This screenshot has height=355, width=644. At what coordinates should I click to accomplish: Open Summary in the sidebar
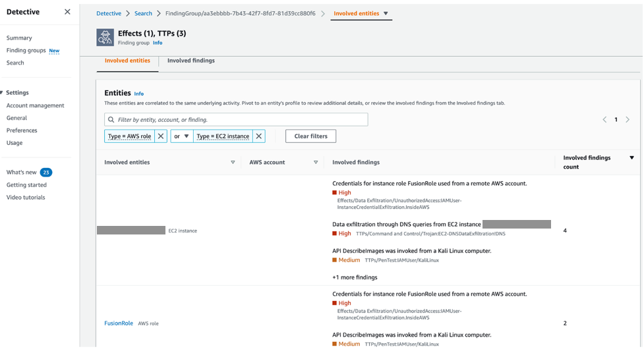(x=19, y=38)
